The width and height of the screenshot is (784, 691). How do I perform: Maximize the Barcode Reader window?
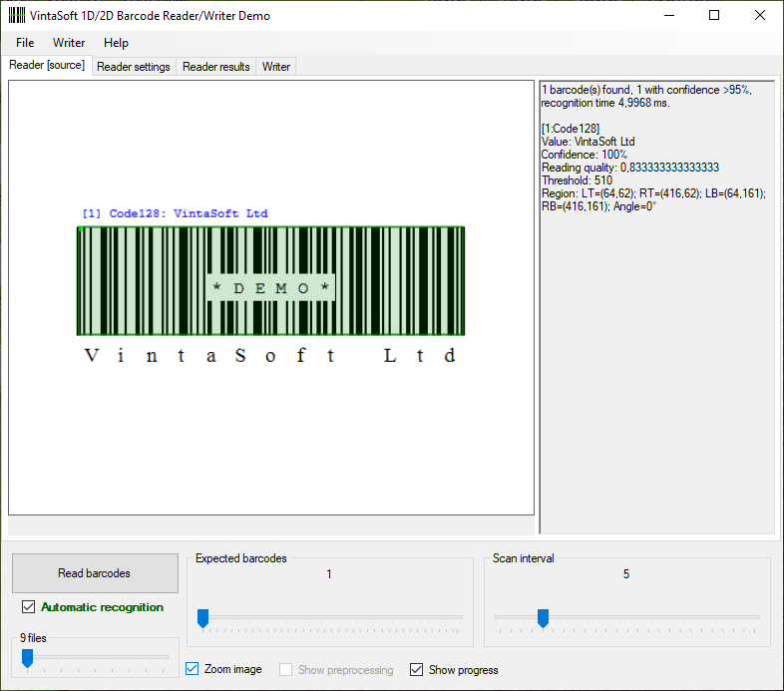pos(714,15)
